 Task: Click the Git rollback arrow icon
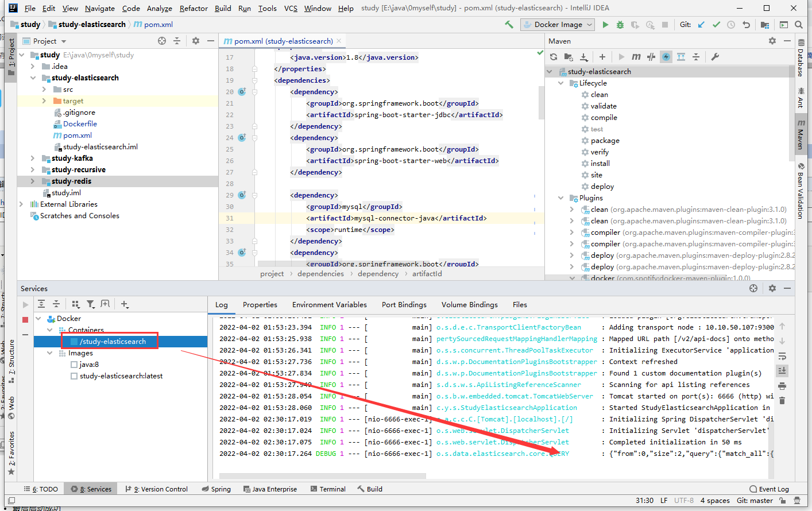click(746, 25)
